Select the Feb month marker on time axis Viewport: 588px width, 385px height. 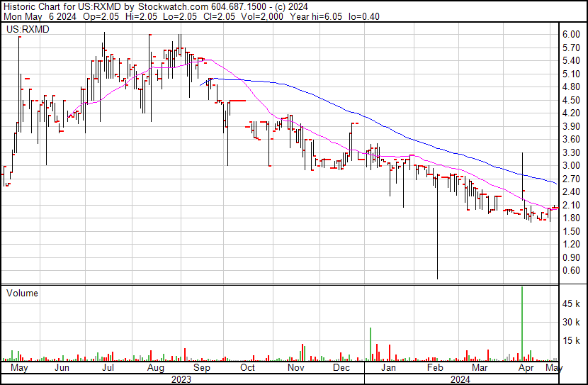point(434,368)
